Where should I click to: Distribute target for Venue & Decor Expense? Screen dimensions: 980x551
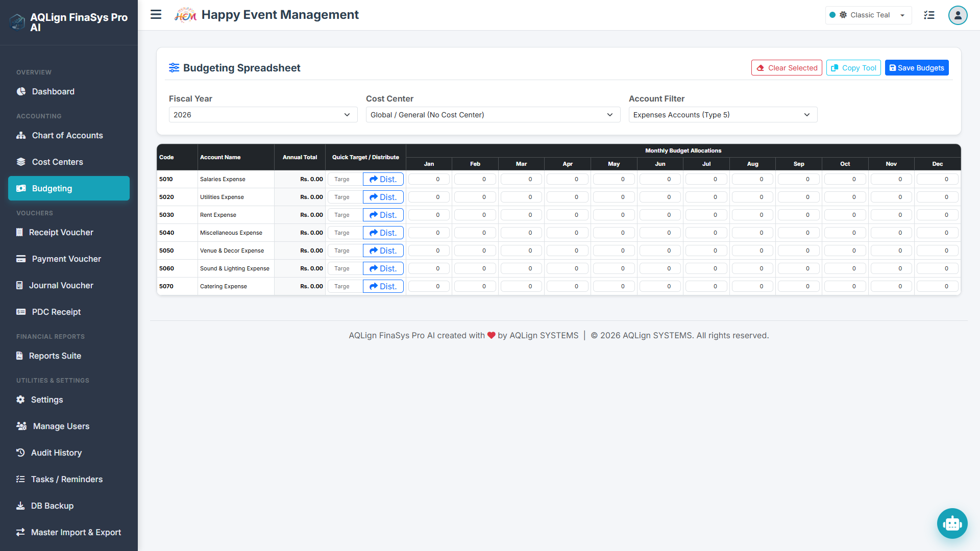pos(383,251)
